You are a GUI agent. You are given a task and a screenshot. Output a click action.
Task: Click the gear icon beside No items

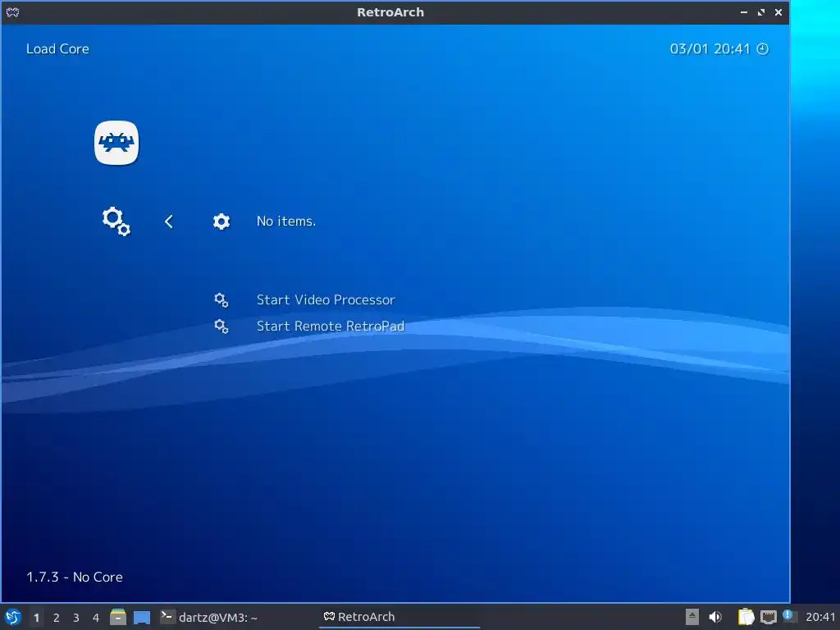(x=221, y=221)
